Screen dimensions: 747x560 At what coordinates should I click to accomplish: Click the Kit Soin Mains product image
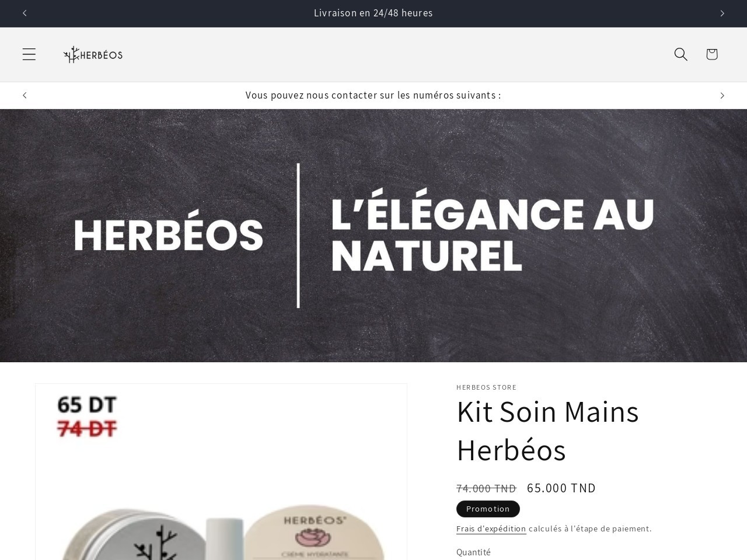[221, 471]
